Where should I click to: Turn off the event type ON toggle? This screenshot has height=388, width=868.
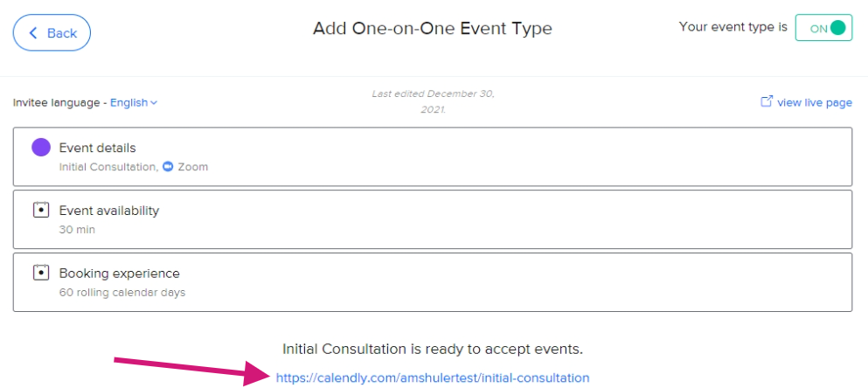pyautogui.click(x=823, y=28)
